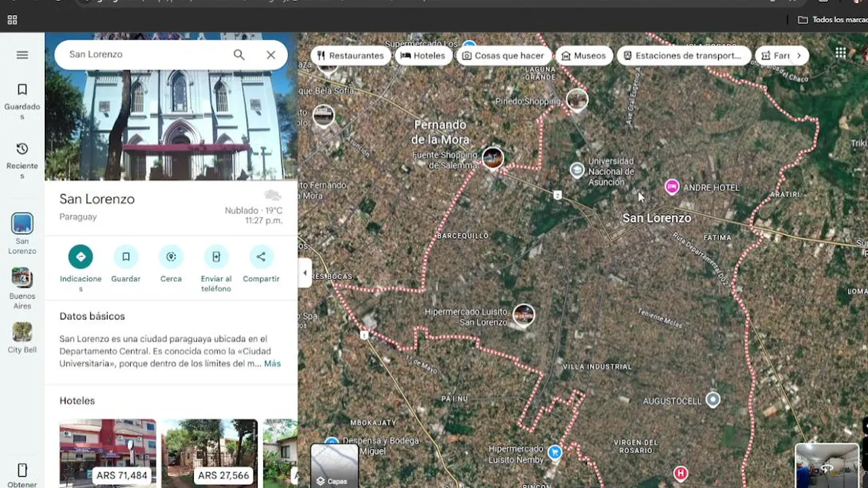Click the BARCEQUILLO map label
Viewport: 868px width, 488px height.
(x=462, y=236)
